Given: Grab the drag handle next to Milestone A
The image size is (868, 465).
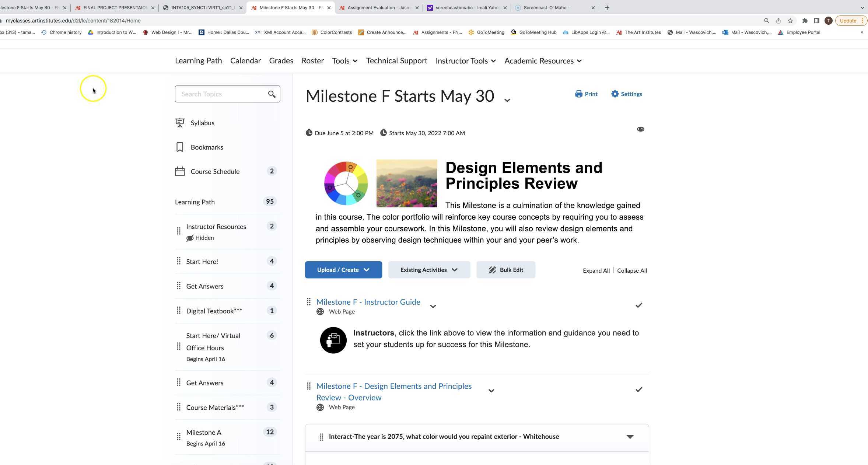Looking at the screenshot, I should pos(179,437).
